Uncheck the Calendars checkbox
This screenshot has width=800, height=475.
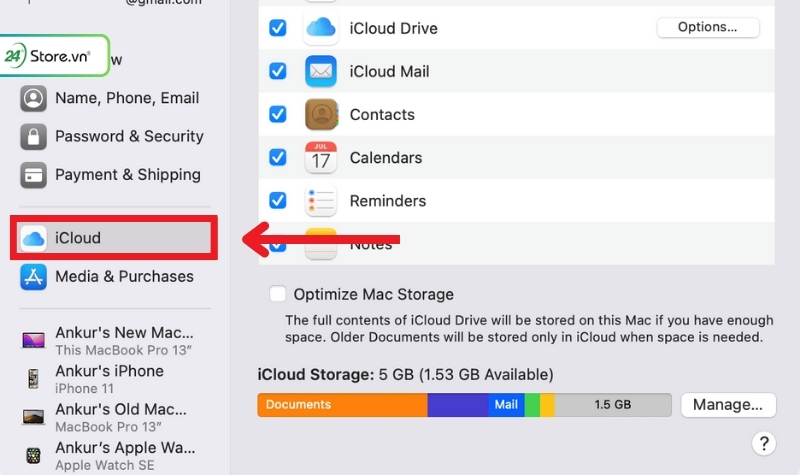(278, 157)
